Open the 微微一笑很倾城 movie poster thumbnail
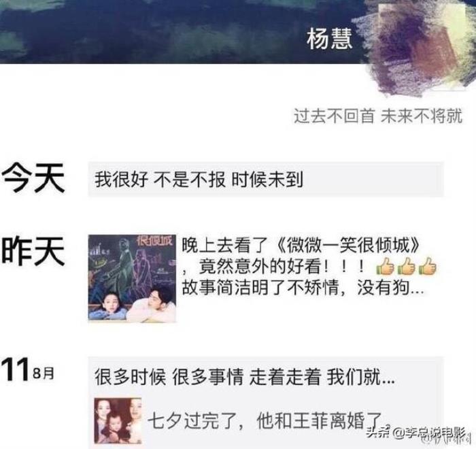 click(132, 278)
